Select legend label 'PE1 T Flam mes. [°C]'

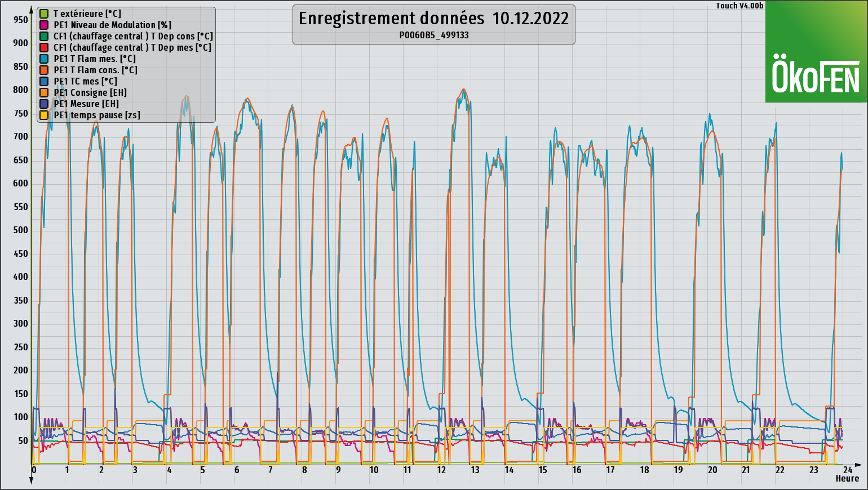[95, 59]
